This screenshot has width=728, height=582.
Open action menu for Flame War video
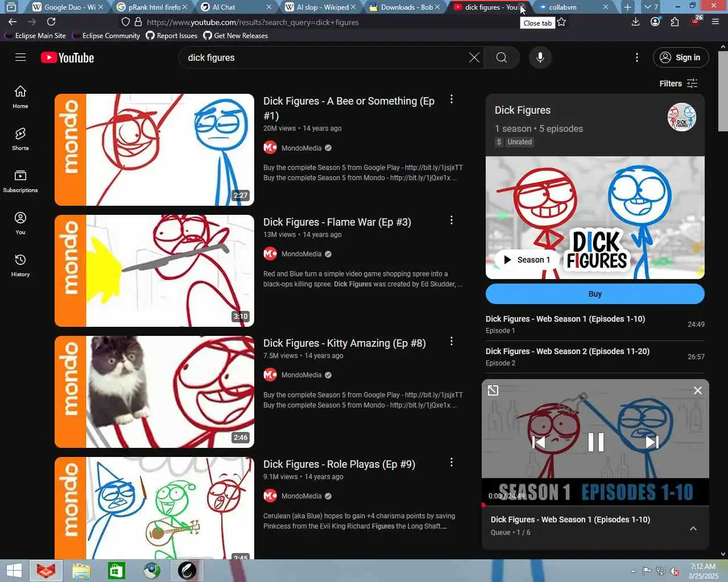(x=452, y=221)
